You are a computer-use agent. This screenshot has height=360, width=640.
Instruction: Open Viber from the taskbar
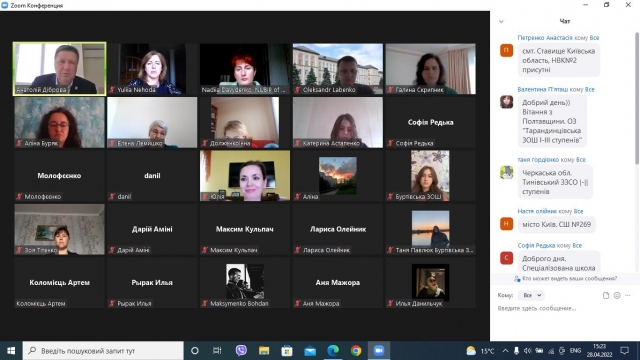pyautogui.click(x=241, y=351)
